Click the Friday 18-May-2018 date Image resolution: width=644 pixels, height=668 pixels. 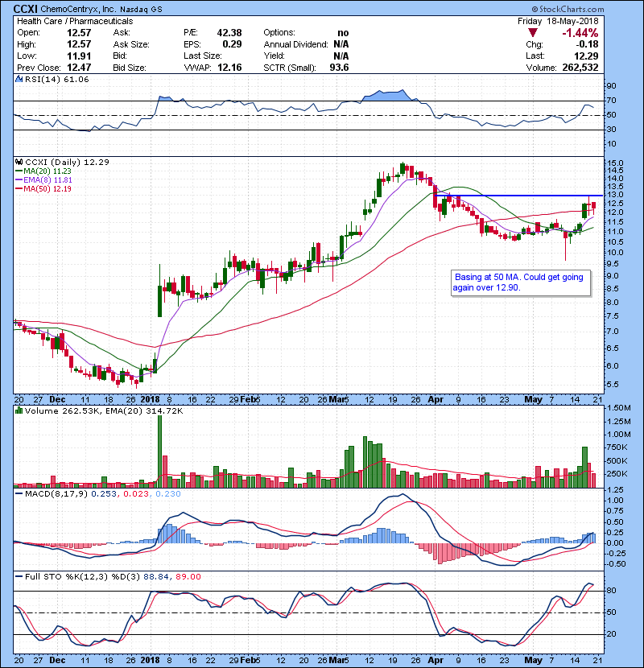(x=558, y=21)
